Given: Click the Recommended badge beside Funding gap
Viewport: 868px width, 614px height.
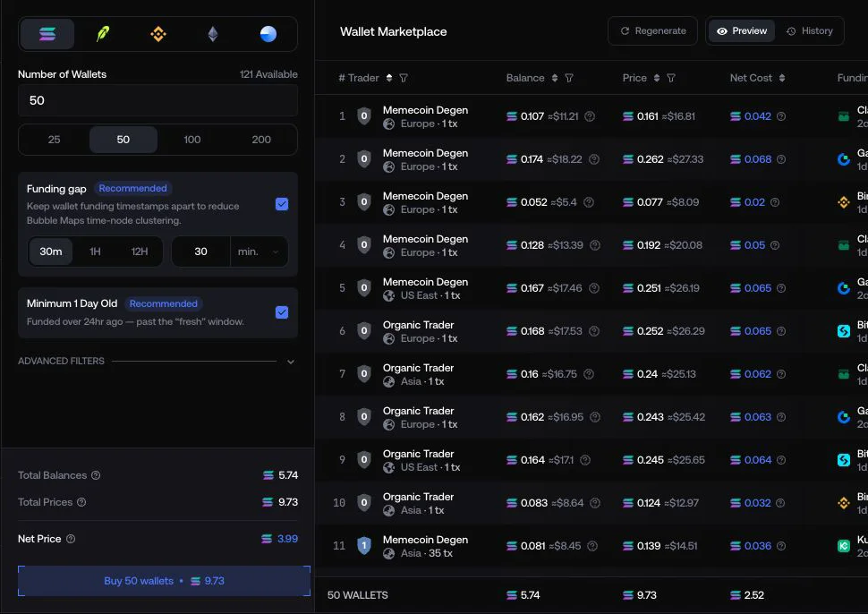Looking at the screenshot, I should click(x=132, y=188).
